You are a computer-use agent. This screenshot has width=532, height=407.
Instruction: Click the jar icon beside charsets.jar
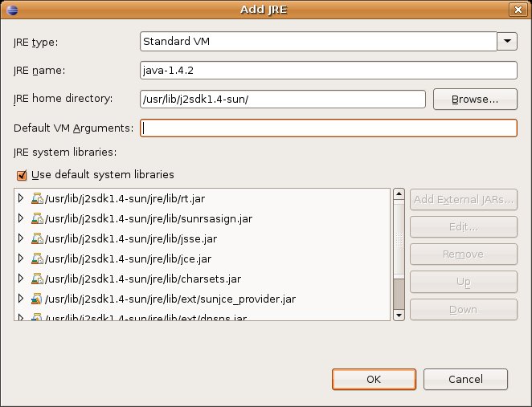click(x=37, y=279)
